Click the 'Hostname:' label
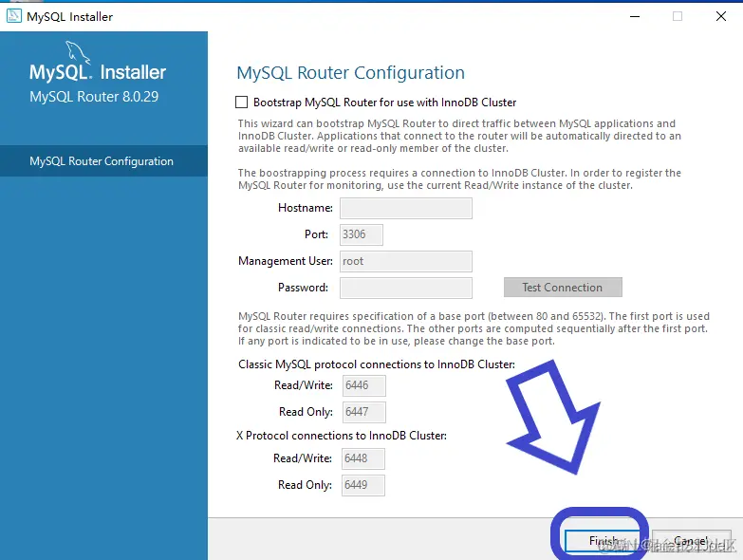 pos(306,208)
